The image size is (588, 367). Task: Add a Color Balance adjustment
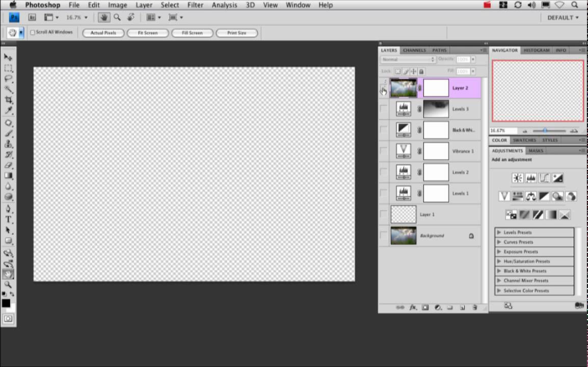point(531,196)
